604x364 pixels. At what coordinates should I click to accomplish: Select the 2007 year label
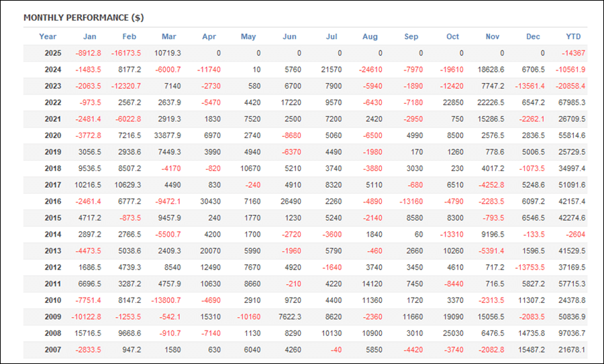[x=53, y=350]
